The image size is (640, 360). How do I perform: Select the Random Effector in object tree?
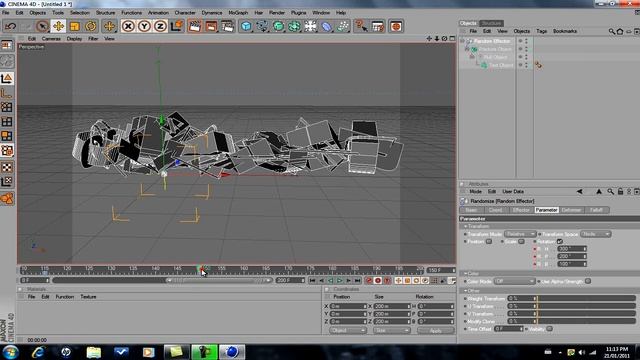(492, 41)
